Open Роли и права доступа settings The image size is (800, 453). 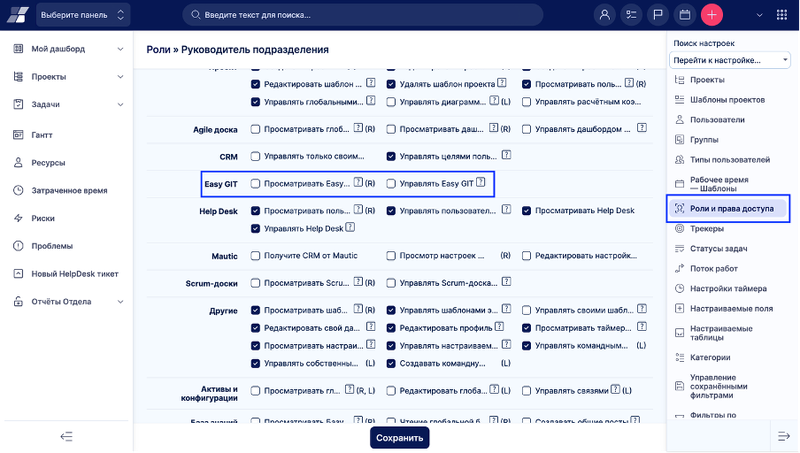(728, 208)
